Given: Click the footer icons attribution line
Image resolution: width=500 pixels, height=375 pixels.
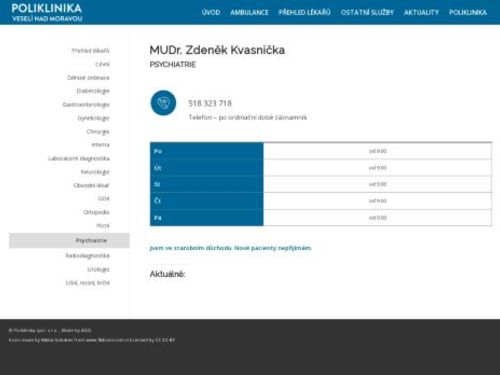Looking at the screenshot, I should pyautogui.click(x=92, y=340).
